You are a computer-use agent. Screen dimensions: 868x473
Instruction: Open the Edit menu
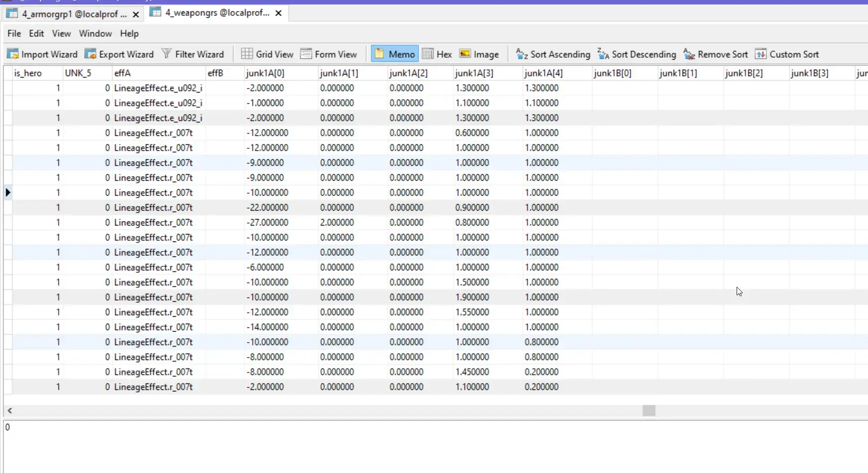pyautogui.click(x=36, y=33)
